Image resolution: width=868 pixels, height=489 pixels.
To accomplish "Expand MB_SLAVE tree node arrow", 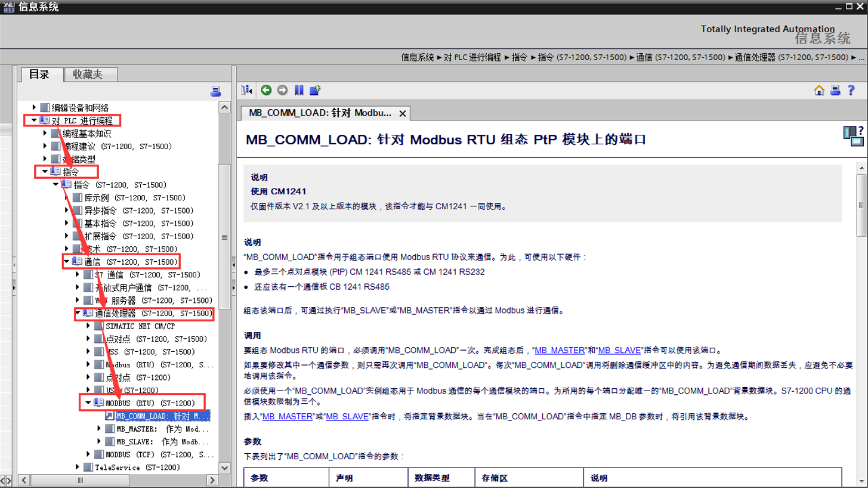I will pos(99,442).
